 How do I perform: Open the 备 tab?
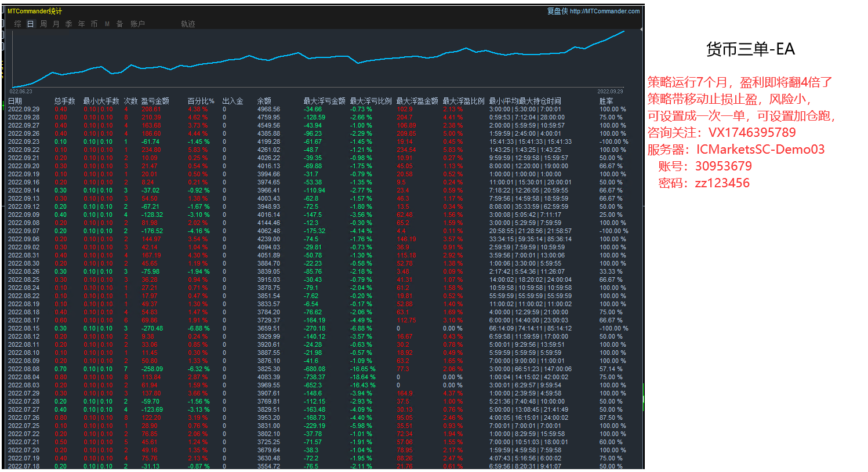(120, 24)
